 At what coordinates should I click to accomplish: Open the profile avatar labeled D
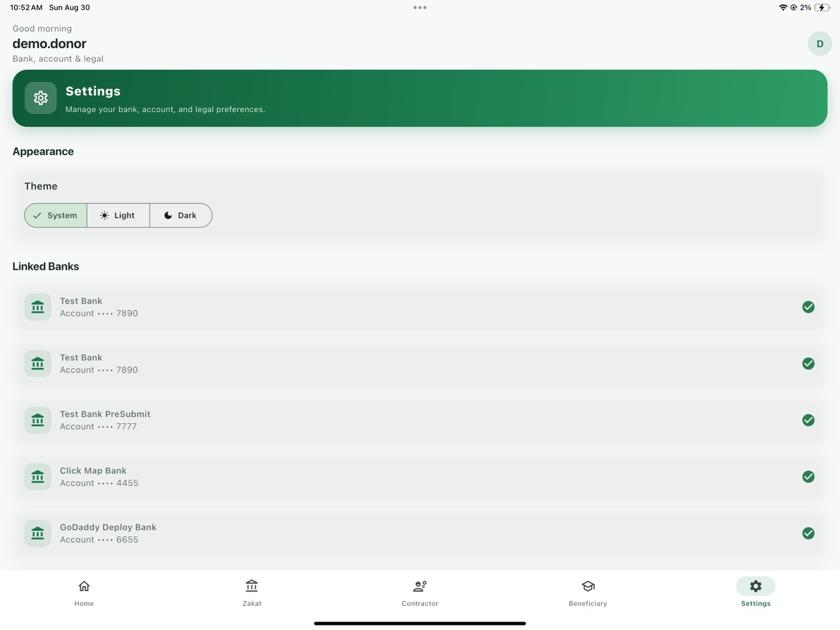pos(820,44)
